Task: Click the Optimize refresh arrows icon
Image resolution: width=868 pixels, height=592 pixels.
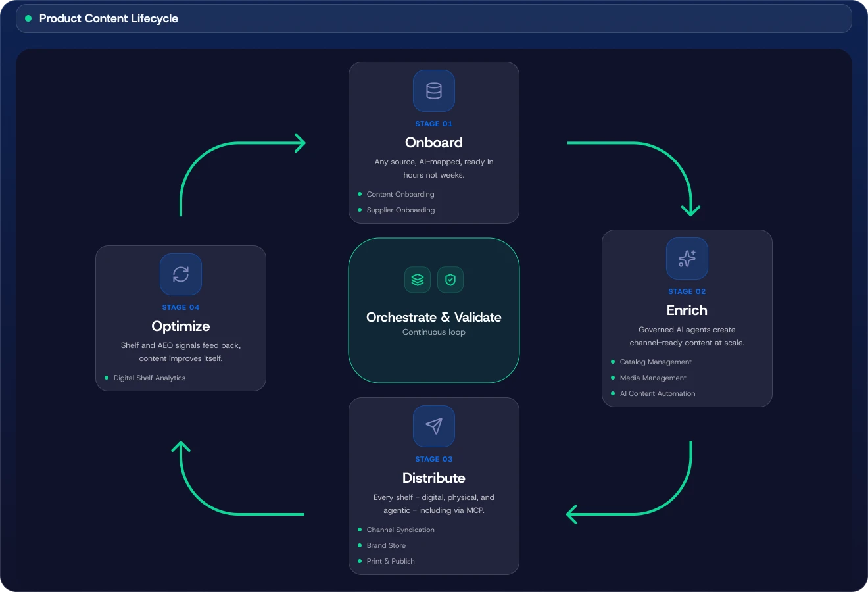Action: [x=181, y=274]
